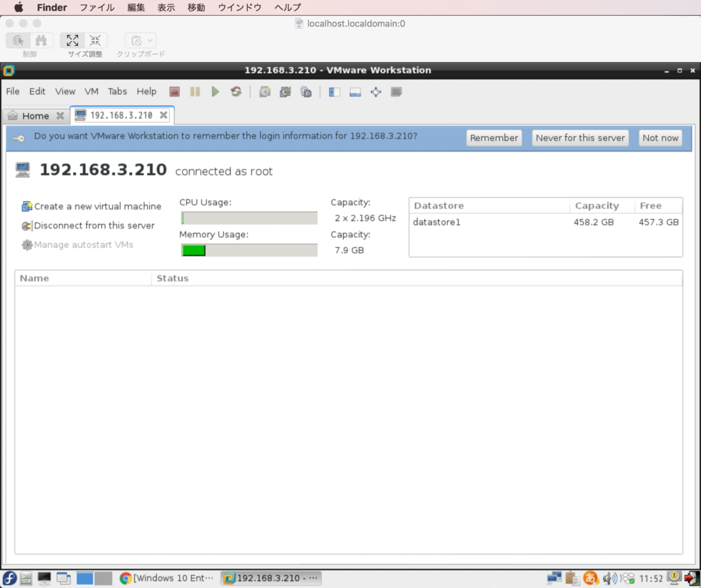
Task: Click the 192.168.3.210 taskbar window button
Action: tap(270, 578)
